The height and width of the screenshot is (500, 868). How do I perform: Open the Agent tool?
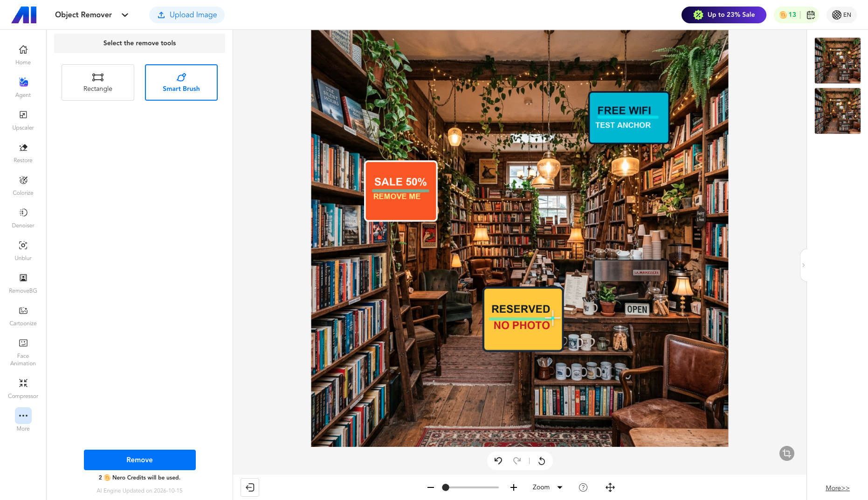[x=23, y=88]
